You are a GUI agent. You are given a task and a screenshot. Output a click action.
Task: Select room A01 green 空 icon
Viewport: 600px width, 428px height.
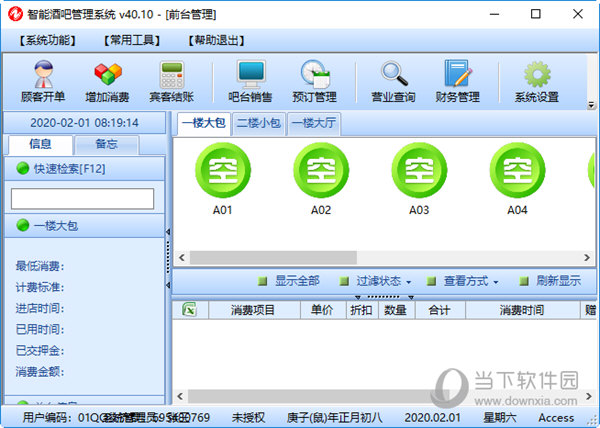223,170
